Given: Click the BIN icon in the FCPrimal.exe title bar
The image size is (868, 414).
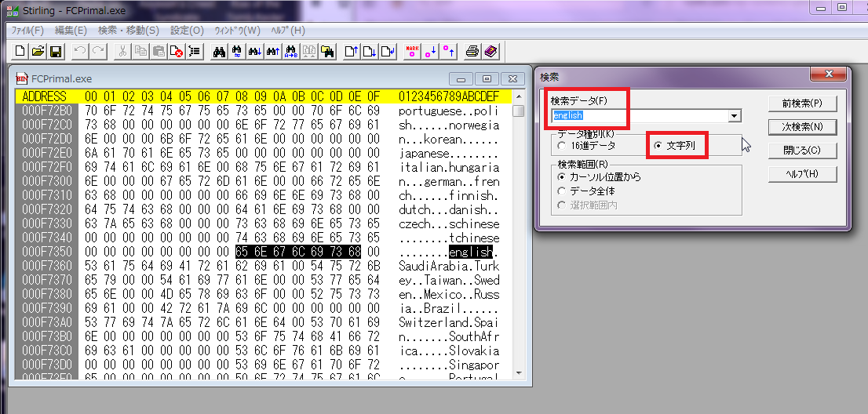Looking at the screenshot, I should pos(22,78).
